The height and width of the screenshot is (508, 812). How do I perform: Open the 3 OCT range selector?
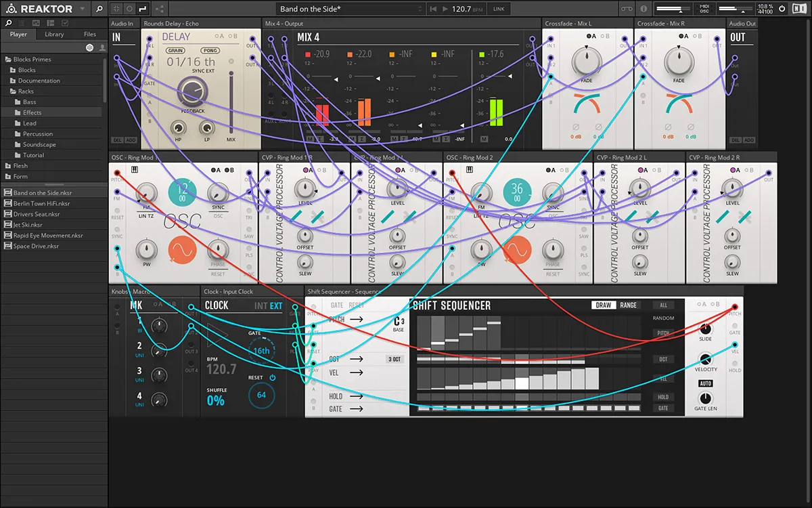[x=394, y=359]
